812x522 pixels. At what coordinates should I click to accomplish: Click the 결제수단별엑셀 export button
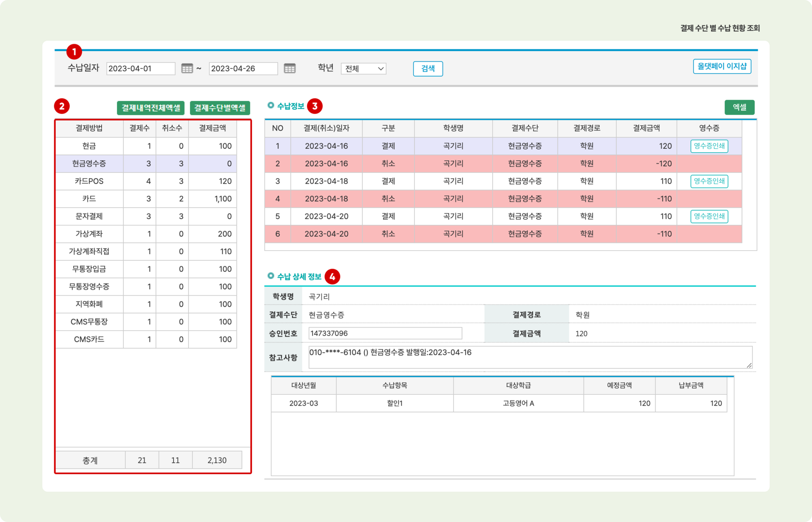220,108
